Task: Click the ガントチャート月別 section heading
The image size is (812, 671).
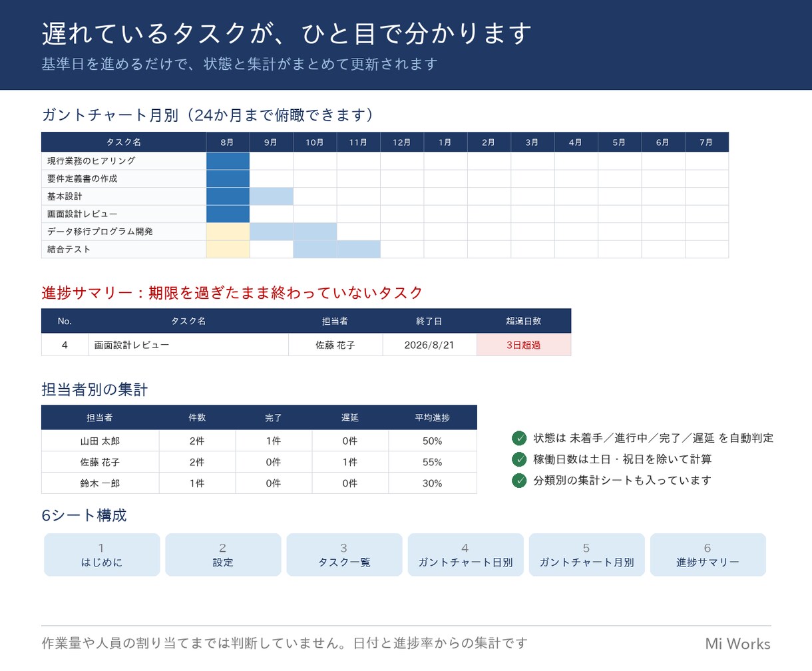Action: click(x=210, y=115)
